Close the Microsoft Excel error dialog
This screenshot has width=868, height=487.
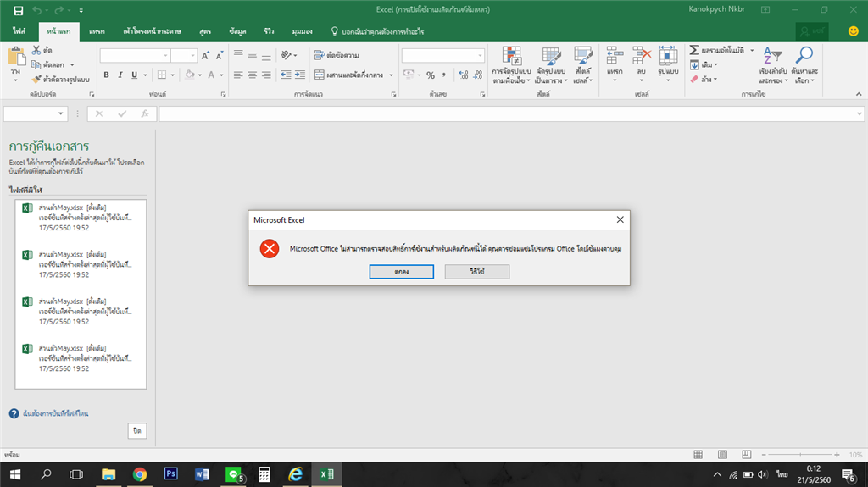pyautogui.click(x=620, y=219)
